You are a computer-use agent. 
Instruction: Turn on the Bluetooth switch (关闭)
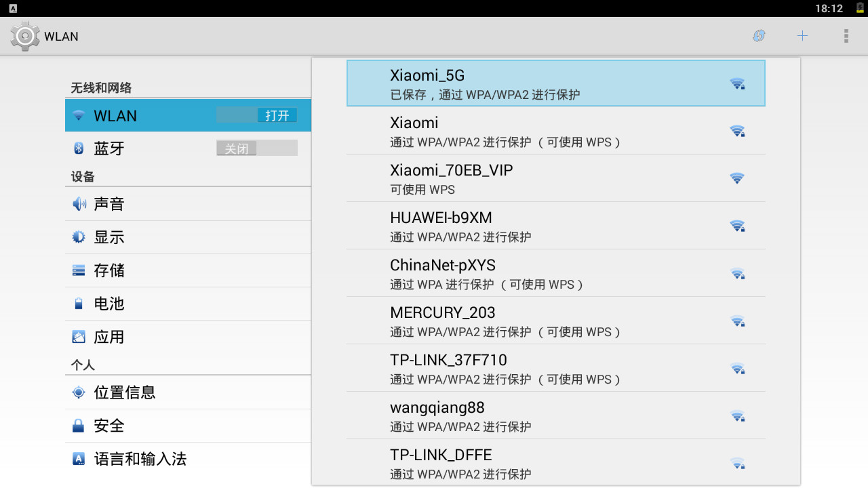pyautogui.click(x=257, y=148)
